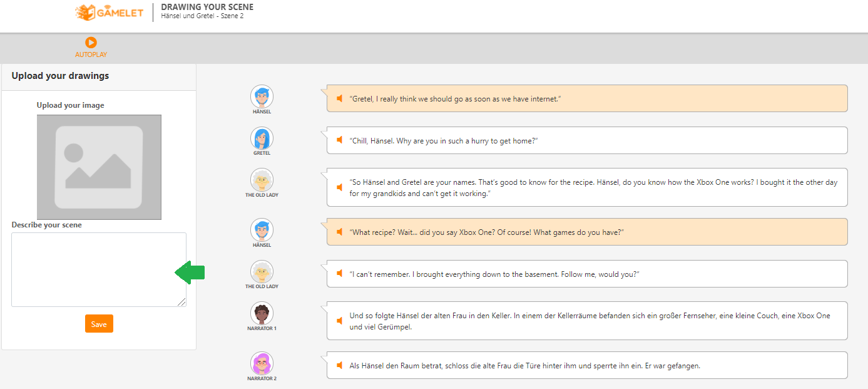Select the 'Er war gefangen' narration bubble
Viewport: 868px width, 389px height.
[587, 365]
